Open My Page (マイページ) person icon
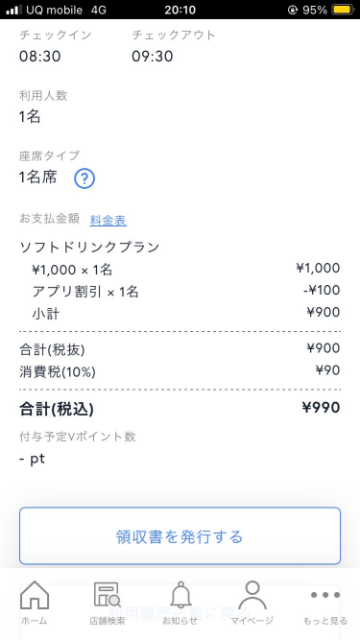 (253, 595)
